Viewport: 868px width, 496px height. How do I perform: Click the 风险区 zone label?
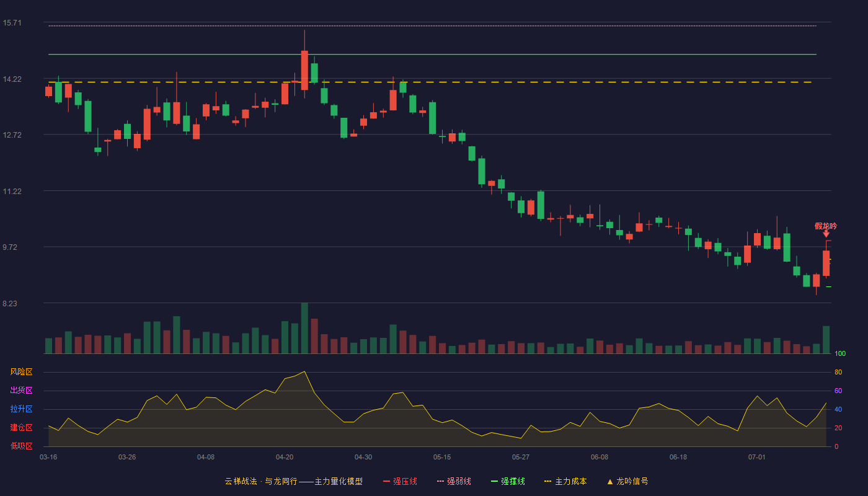click(x=21, y=372)
